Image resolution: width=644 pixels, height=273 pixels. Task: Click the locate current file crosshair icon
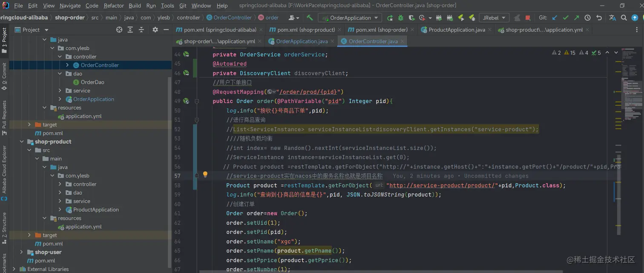point(119,30)
